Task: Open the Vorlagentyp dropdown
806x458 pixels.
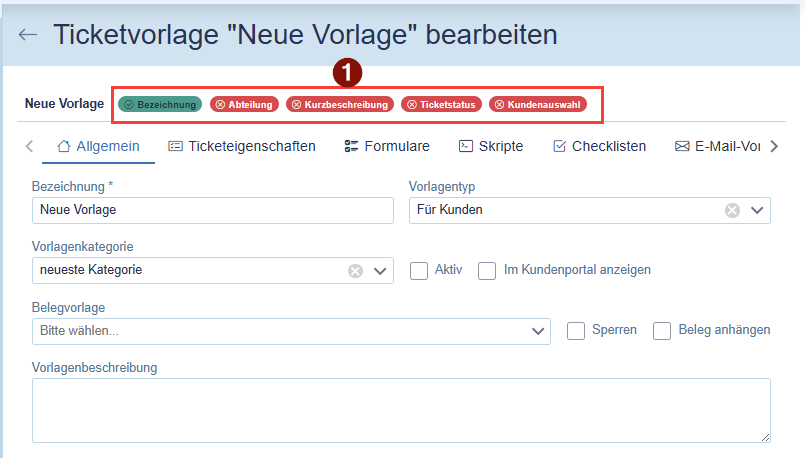Action: click(757, 210)
